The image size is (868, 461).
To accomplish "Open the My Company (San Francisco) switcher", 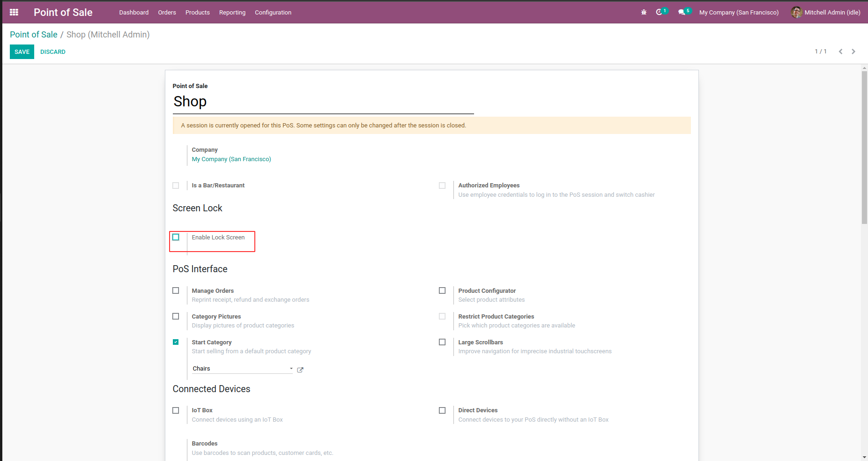I will pos(739,12).
